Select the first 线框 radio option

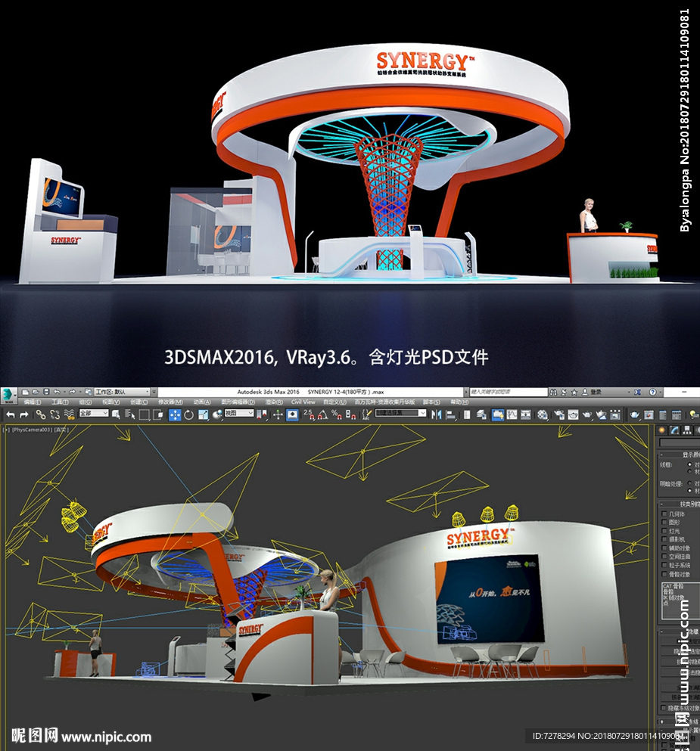tap(690, 464)
